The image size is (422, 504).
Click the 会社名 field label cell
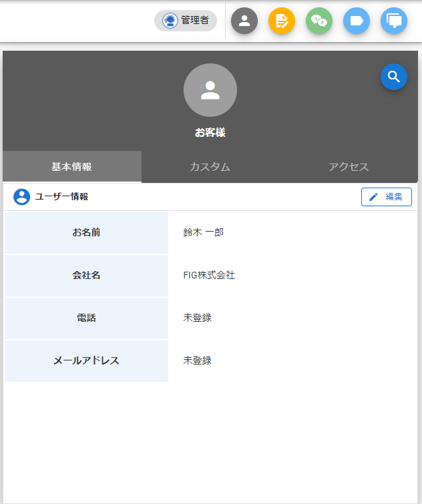pos(87,275)
